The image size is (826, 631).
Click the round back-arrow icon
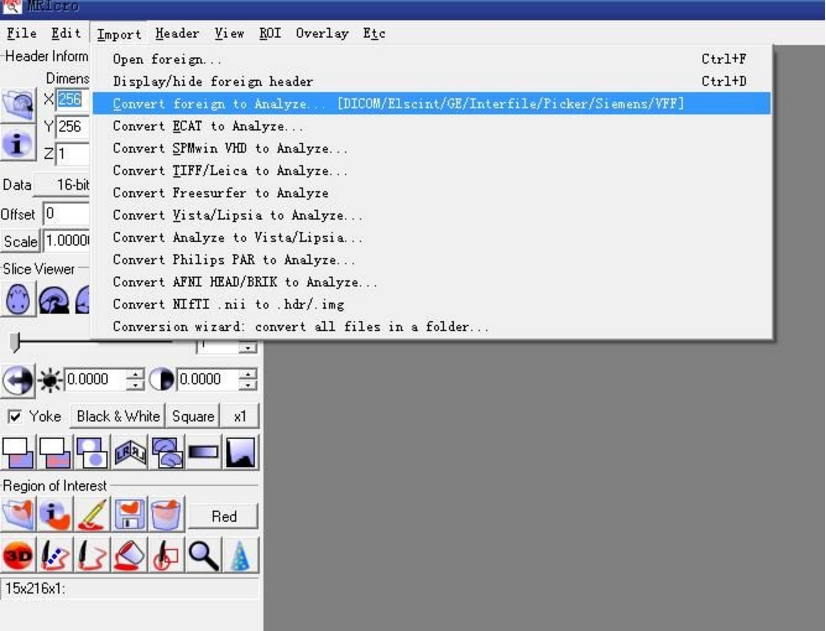tap(18, 380)
